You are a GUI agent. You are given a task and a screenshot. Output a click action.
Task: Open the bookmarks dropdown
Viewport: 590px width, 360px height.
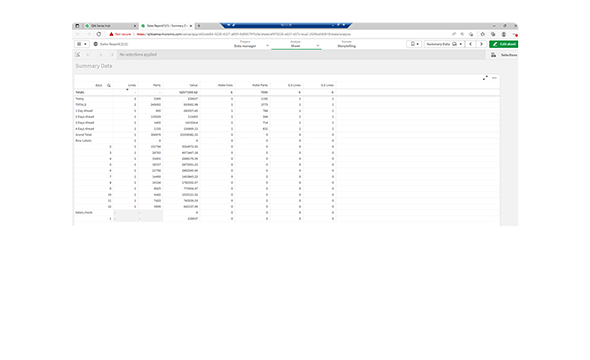(x=414, y=44)
